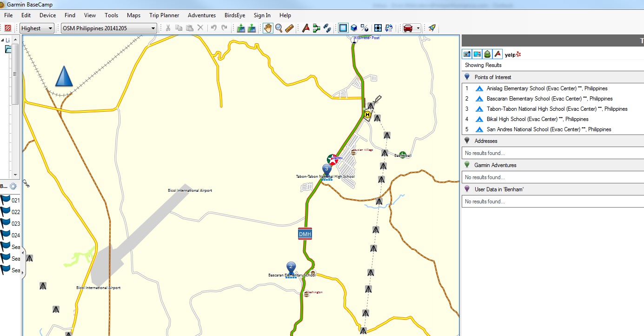Click the red hatched icon at toolbar start
The height and width of the screenshot is (336, 644).
click(x=8, y=28)
